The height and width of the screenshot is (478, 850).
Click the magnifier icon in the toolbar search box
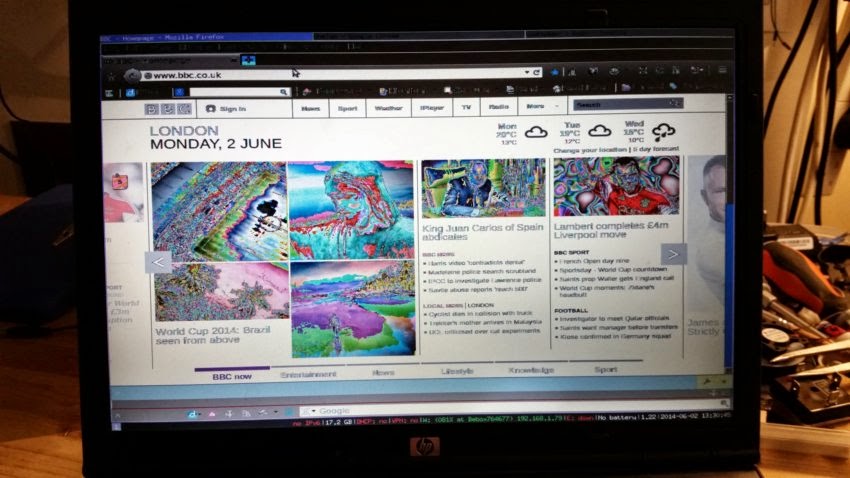284,92
